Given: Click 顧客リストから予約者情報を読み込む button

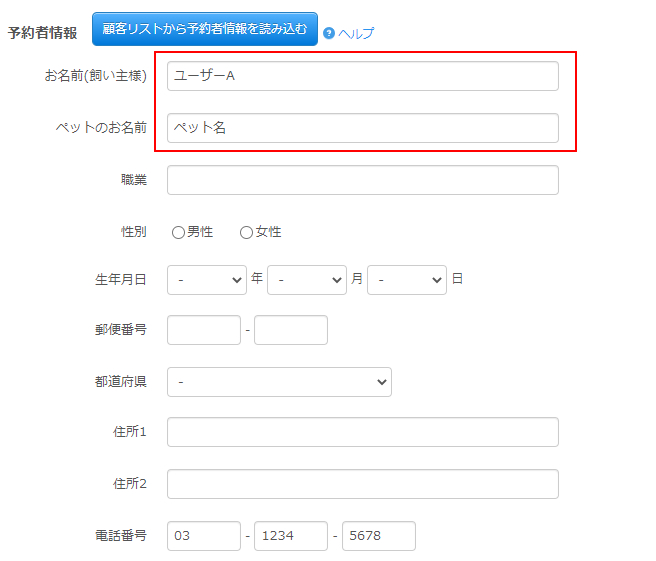Looking at the screenshot, I should (205, 29).
